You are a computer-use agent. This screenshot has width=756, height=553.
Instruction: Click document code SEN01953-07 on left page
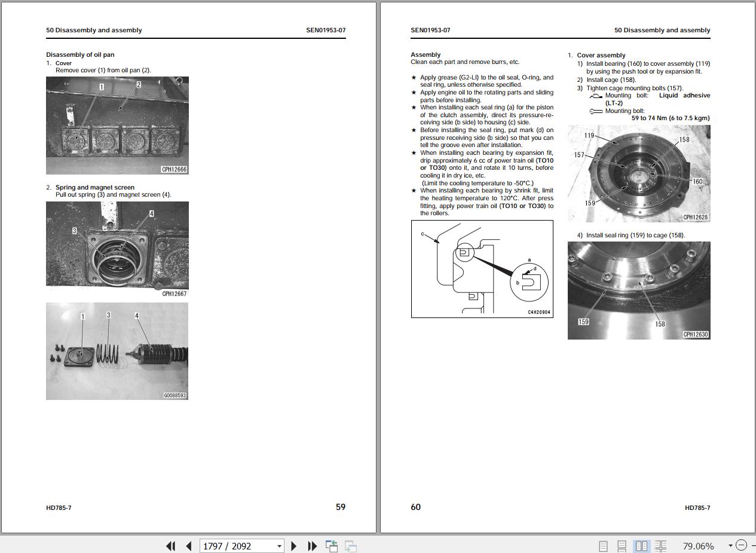pyautogui.click(x=326, y=30)
